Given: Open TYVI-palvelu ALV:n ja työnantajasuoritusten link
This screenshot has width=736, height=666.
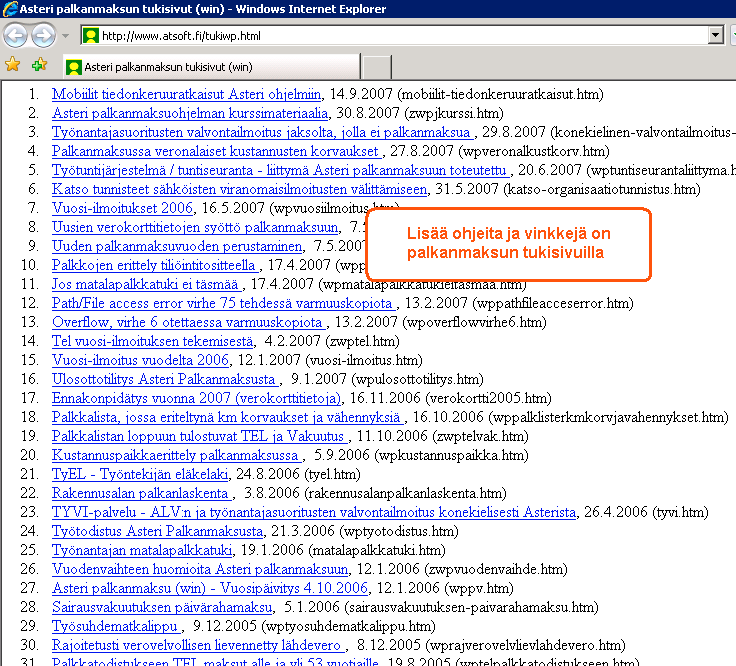Looking at the screenshot, I should (x=314, y=512).
